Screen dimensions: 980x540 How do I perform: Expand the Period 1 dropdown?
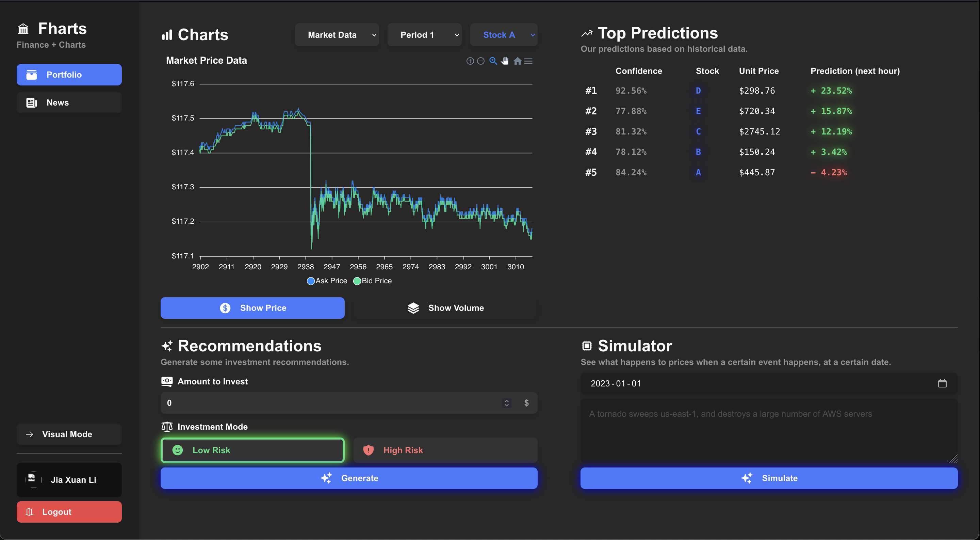tap(424, 35)
